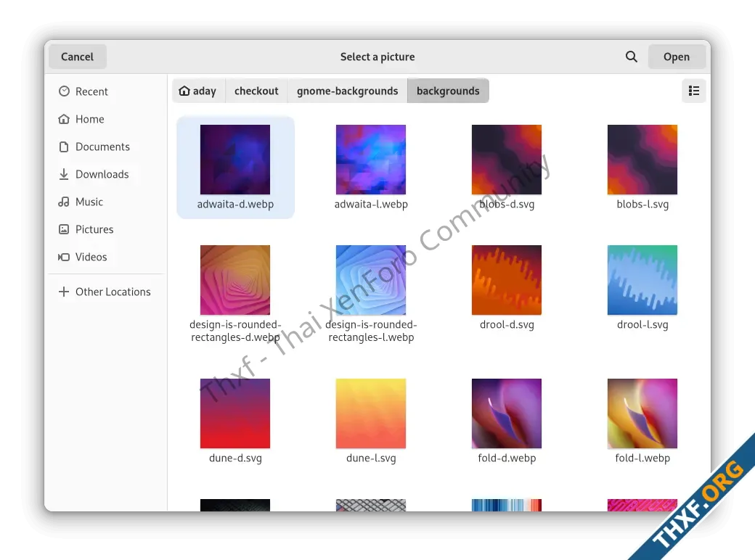Image resolution: width=755 pixels, height=560 pixels.
Task: Open Other Locations in sidebar
Action: (x=106, y=292)
